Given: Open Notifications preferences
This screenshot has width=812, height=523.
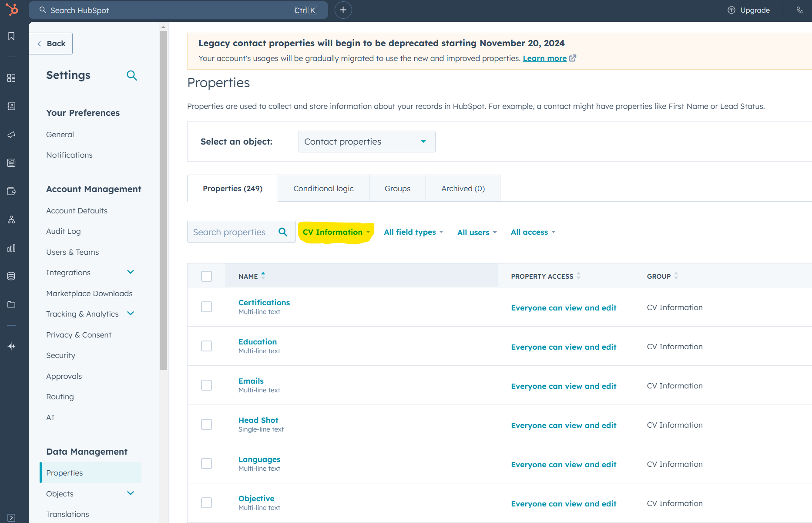Looking at the screenshot, I should tap(69, 155).
